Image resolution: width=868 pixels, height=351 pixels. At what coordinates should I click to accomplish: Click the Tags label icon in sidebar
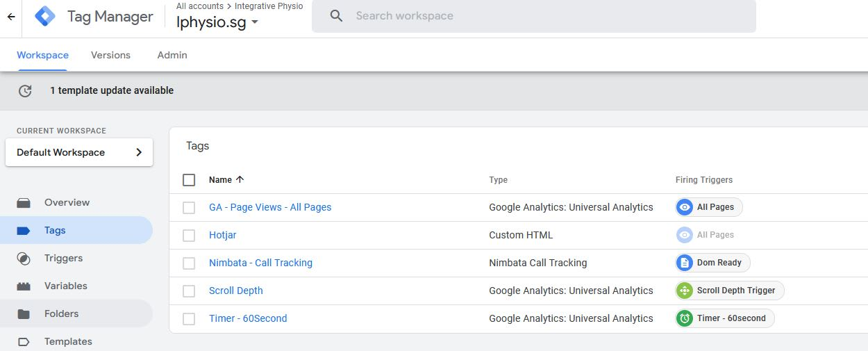click(24, 231)
